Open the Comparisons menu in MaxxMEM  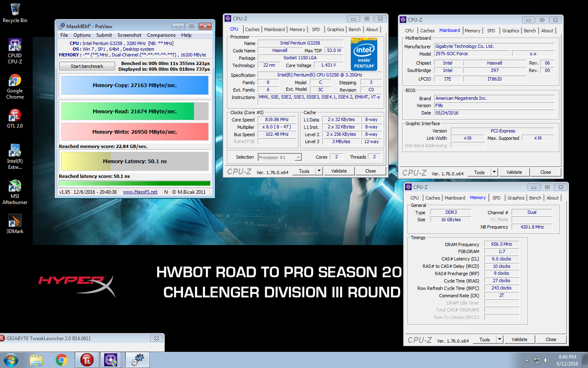click(161, 35)
